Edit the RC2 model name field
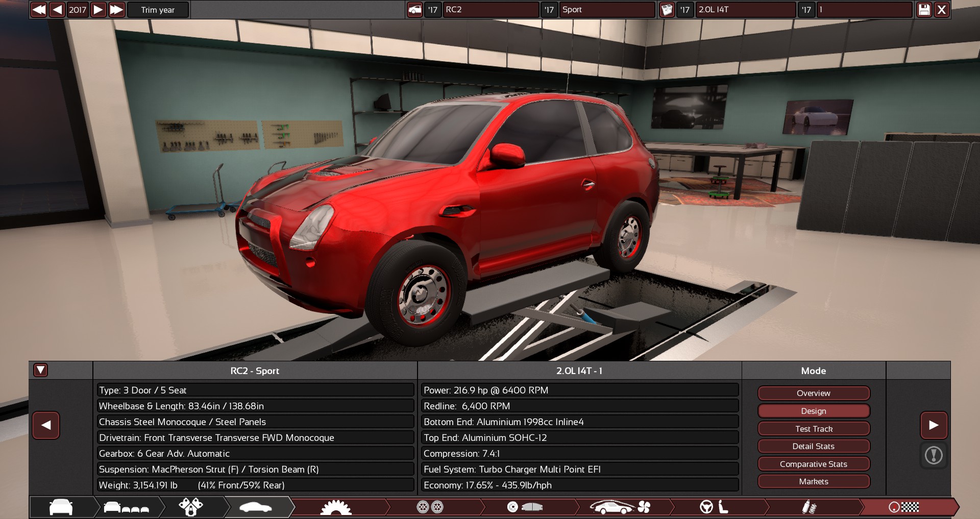 click(x=491, y=10)
